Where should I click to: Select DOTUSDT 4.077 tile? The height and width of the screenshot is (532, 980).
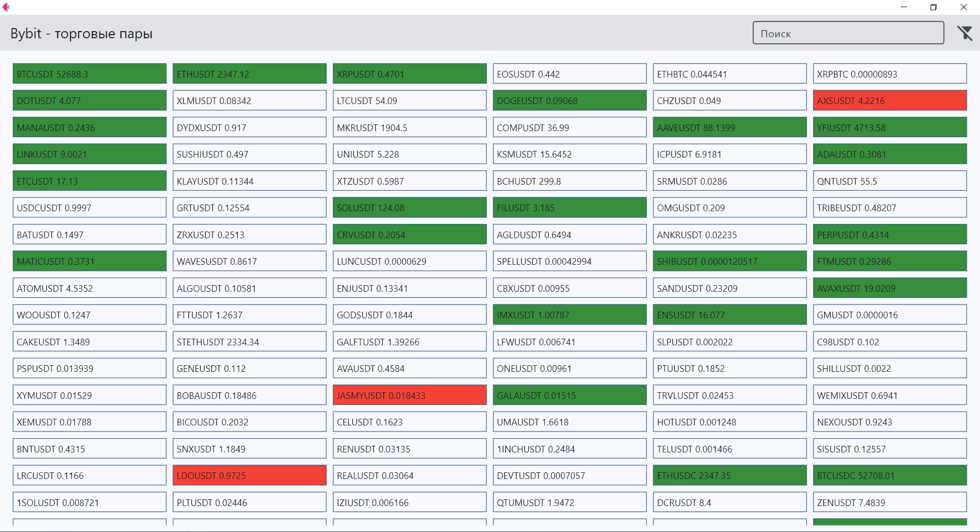tap(89, 100)
